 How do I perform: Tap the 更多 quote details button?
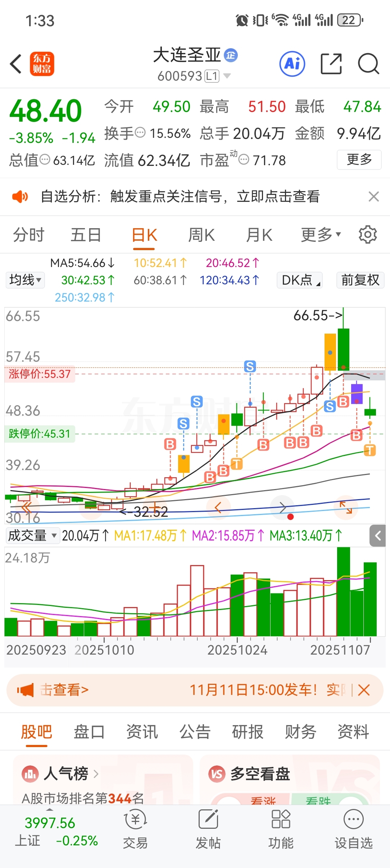(x=359, y=159)
